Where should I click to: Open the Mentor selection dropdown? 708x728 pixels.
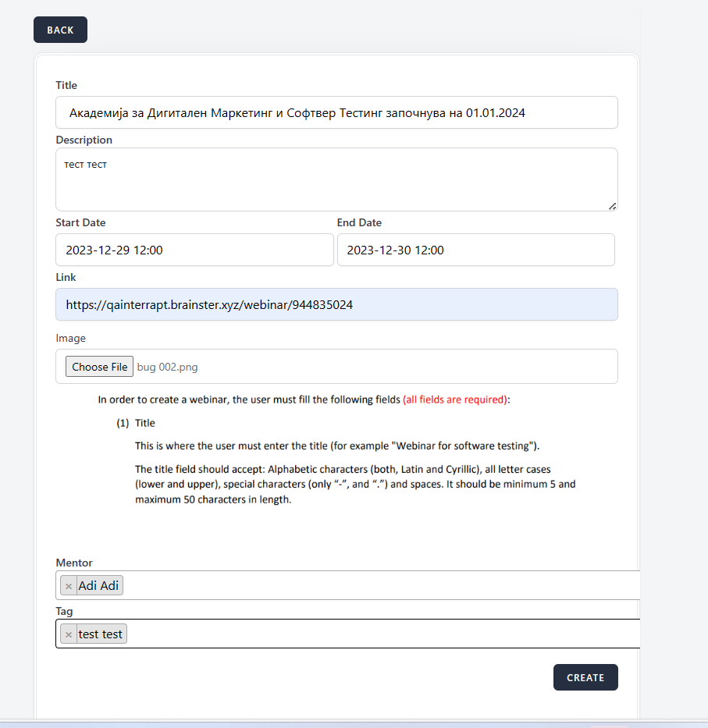point(375,585)
